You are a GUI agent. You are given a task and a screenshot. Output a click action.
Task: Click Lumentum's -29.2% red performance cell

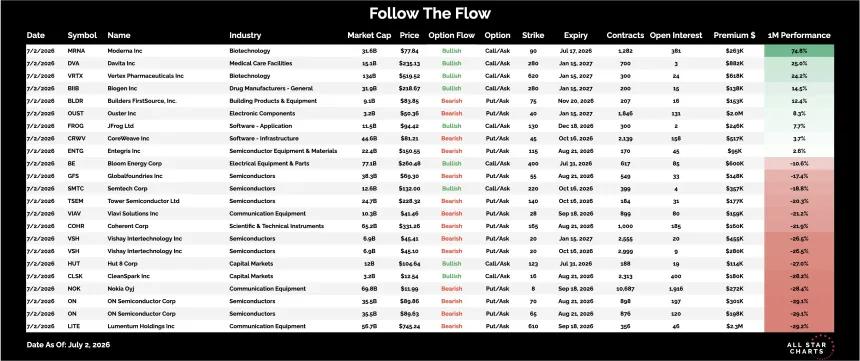[x=799, y=326]
